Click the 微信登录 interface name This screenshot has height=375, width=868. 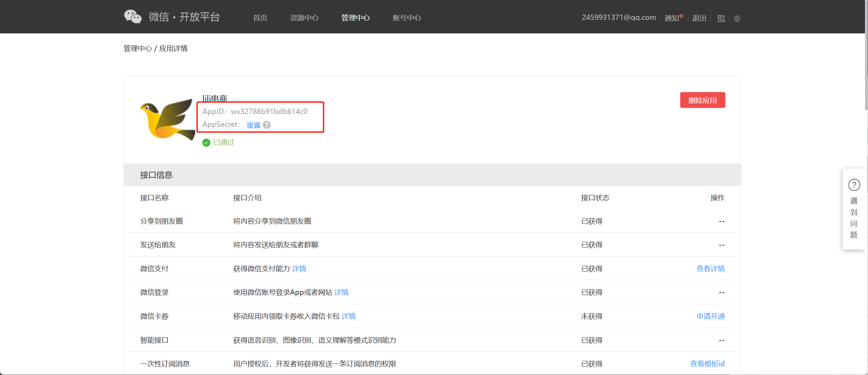(154, 292)
